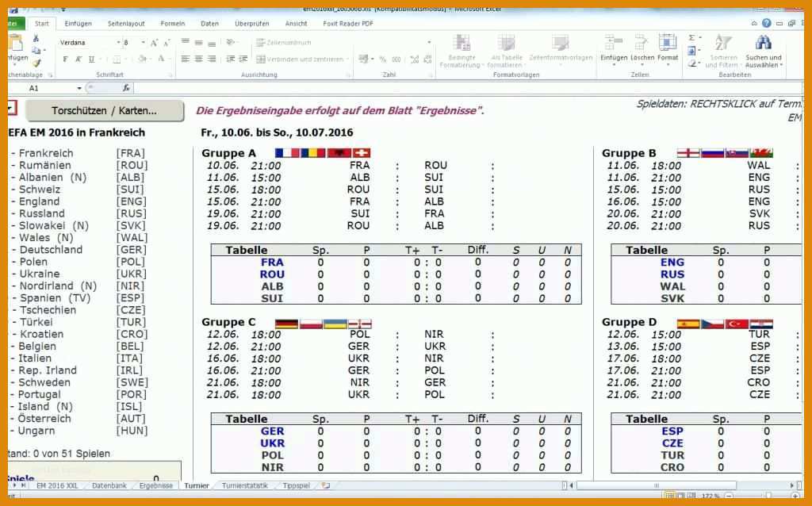Open the Daten ribbon tab
This screenshot has width=812, height=506.
tap(209, 23)
